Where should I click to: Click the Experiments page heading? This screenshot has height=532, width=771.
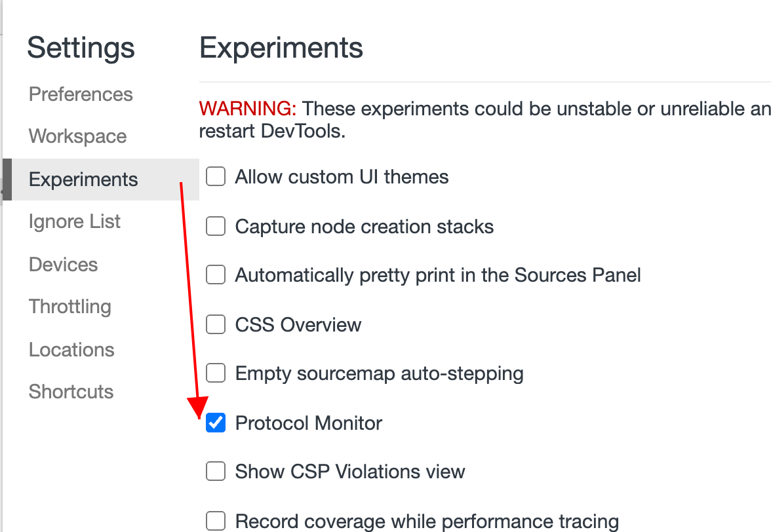pos(281,48)
